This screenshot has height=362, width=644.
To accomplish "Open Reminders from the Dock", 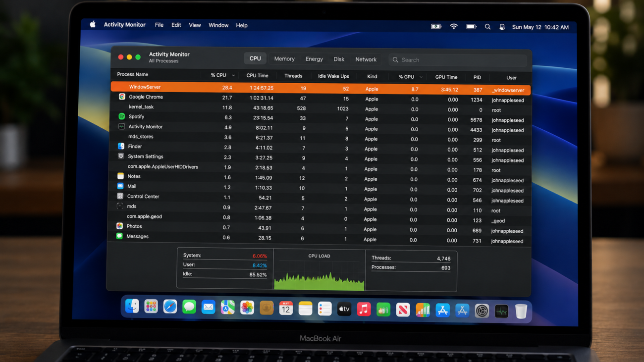I will tap(325, 309).
